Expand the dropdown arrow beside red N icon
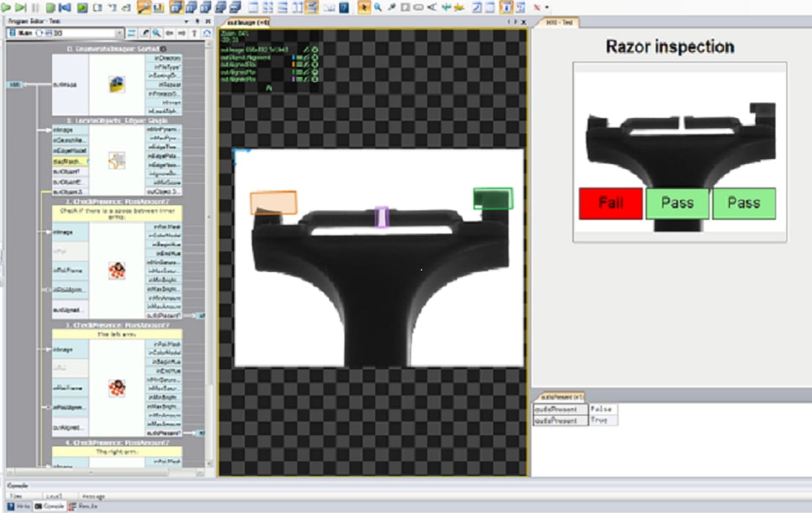 tap(546, 7)
